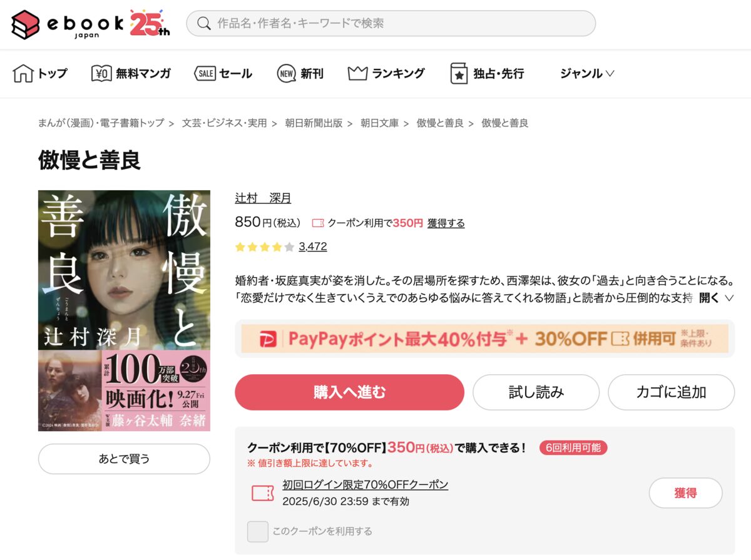
Task: Click the NEW badge icon
Action: pyautogui.click(x=287, y=73)
